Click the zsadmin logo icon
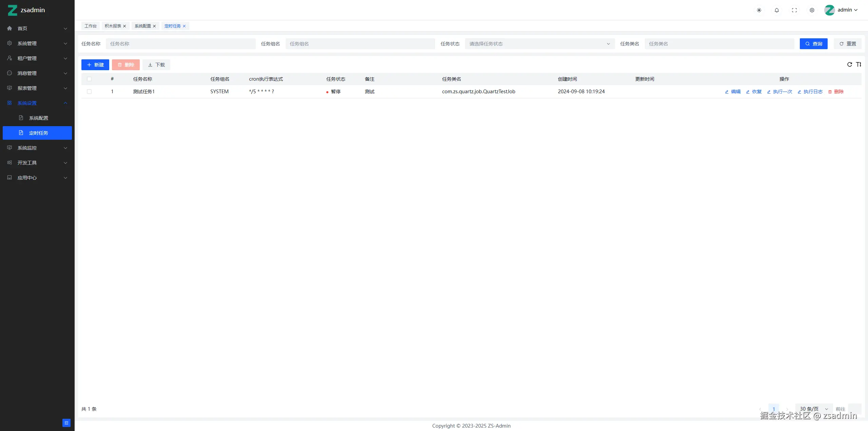868x431 pixels. pyautogui.click(x=13, y=10)
